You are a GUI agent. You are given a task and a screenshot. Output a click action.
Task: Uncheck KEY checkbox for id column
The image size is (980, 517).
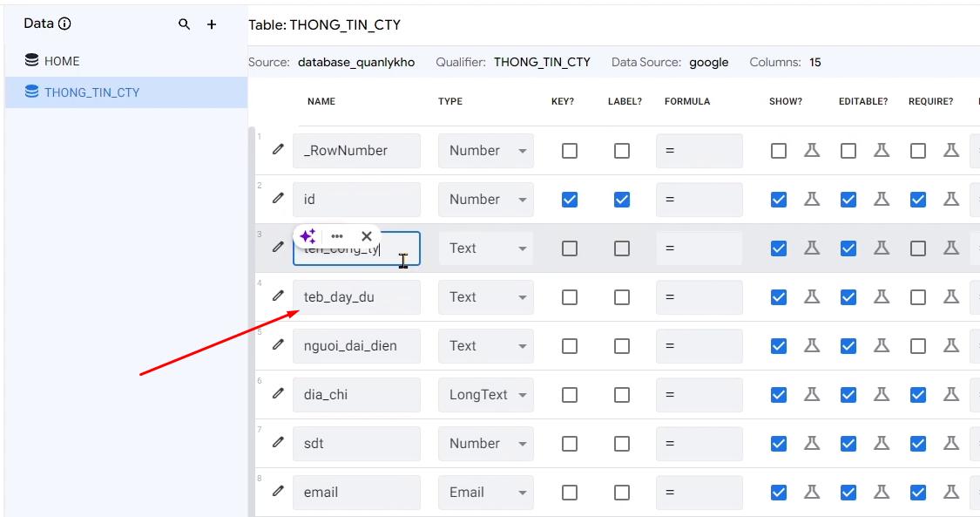(x=570, y=200)
